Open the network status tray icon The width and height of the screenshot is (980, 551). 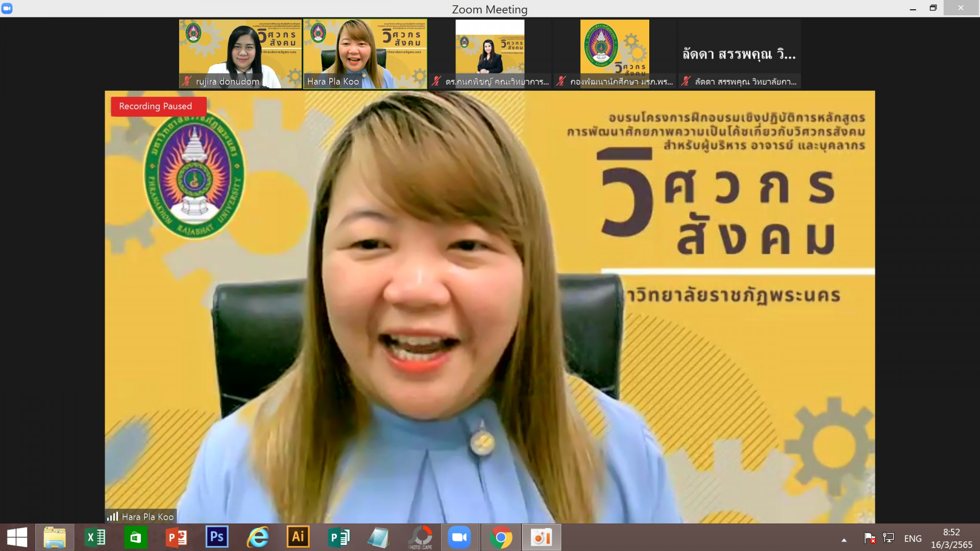[x=889, y=538]
